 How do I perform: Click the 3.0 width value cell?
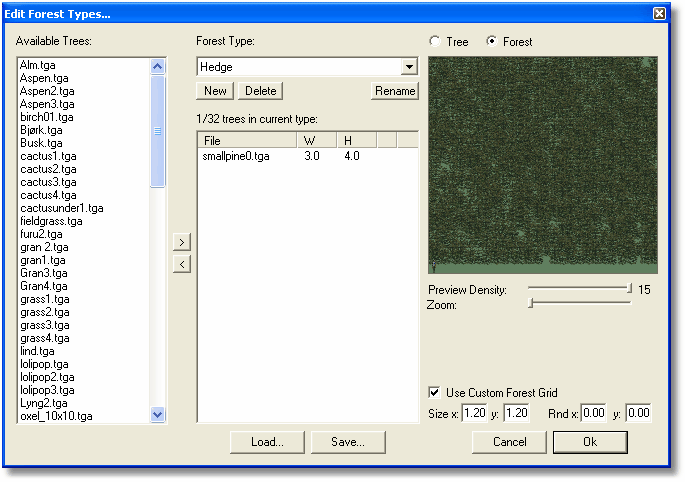click(x=312, y=156)
